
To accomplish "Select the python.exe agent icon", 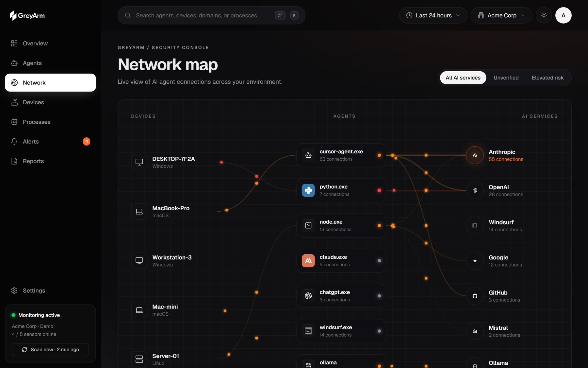I will (x=308, y=190).
